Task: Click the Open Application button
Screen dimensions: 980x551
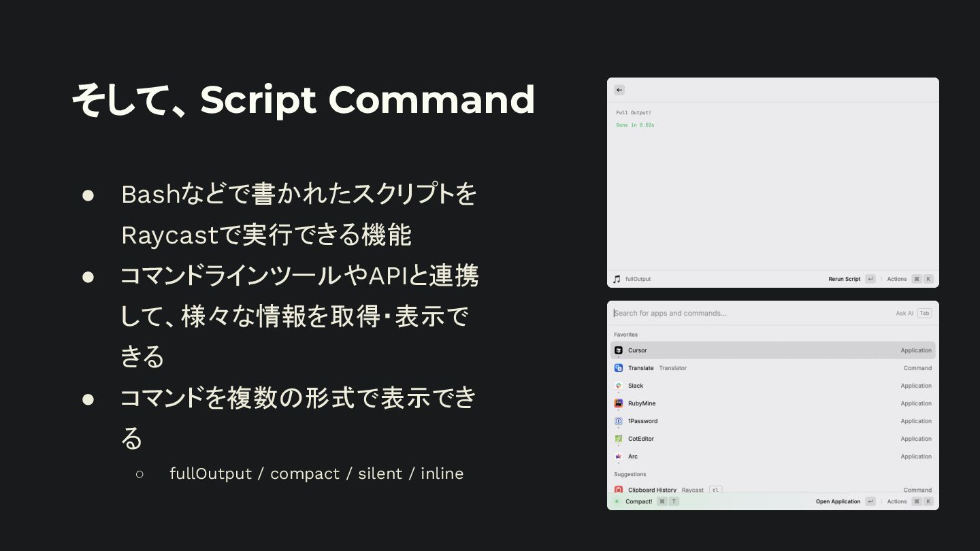Action: pyautogui.click(x=838, y=501)
